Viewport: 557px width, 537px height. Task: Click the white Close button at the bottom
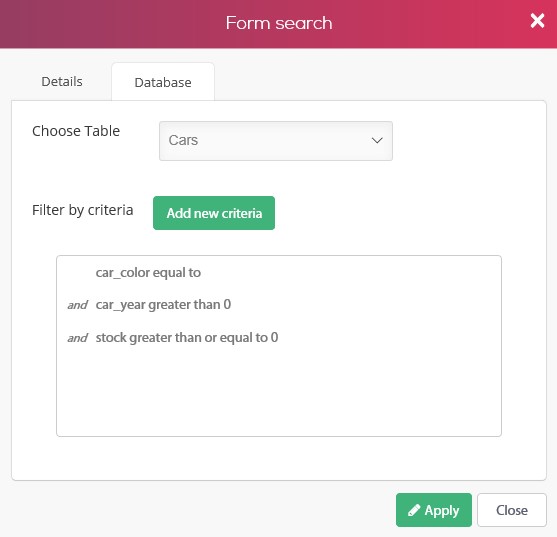pos(512,510)
